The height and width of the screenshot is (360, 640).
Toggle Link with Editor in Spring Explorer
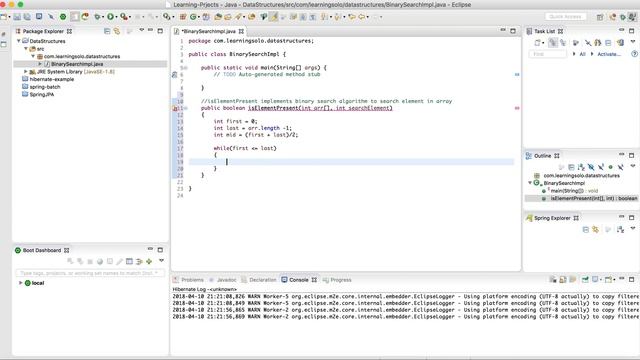[x=596, y=230]
